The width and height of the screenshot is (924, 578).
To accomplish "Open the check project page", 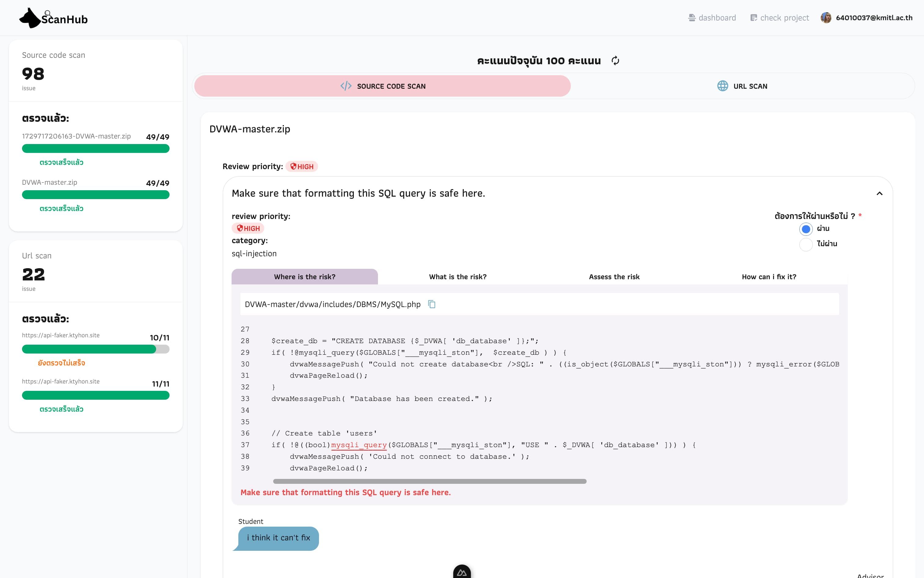I will (x=779, y=18).
